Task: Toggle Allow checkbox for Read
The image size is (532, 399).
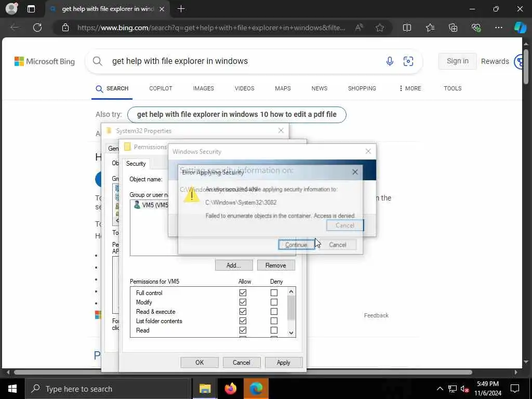Action: [x=243, y=330]
